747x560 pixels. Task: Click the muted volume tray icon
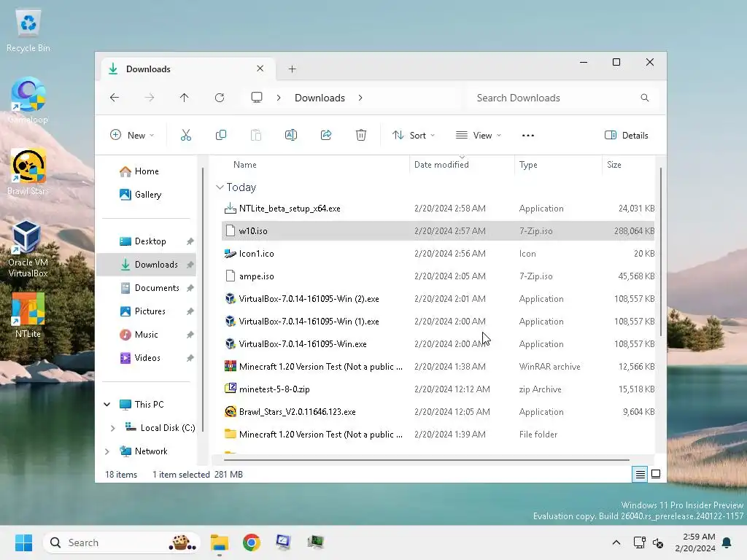[658, 542]
